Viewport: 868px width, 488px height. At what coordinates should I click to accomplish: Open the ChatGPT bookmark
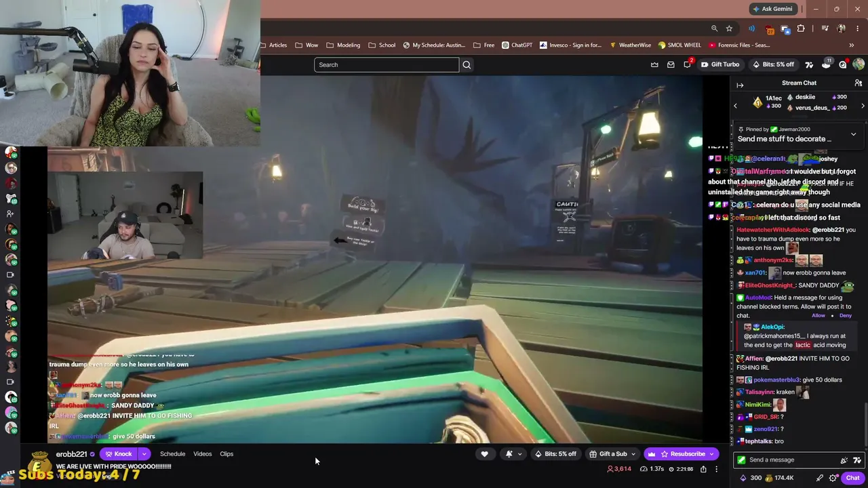click(517, 45)
